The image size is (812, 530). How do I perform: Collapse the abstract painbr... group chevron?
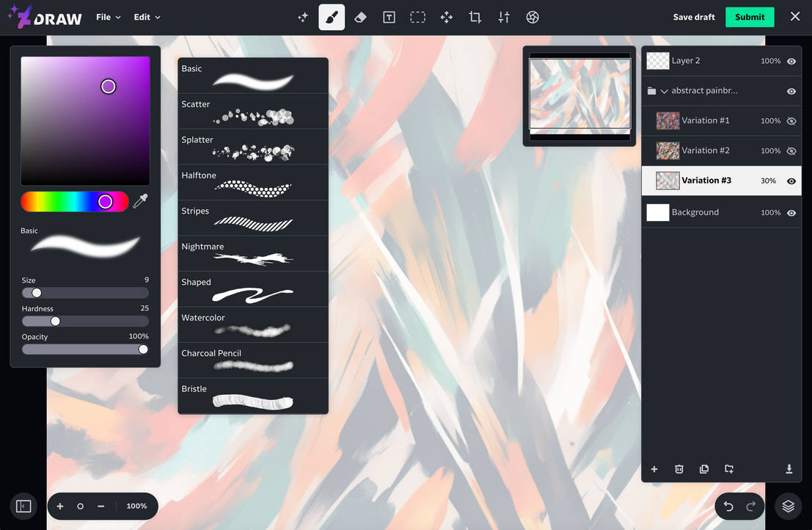[x=664, y=91]
